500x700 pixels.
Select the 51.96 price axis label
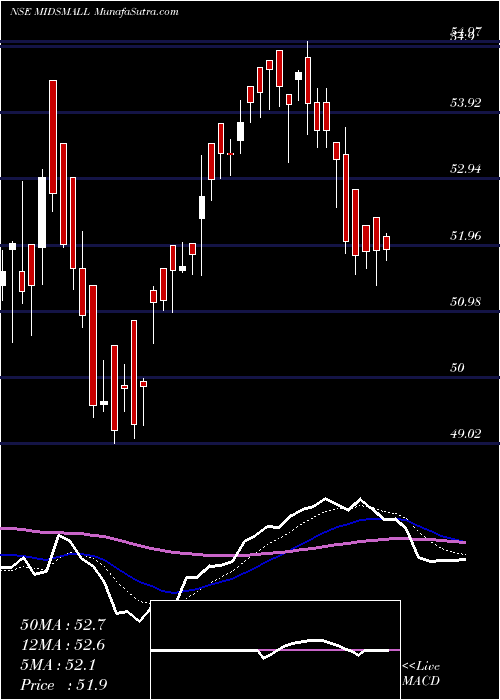point(466,235)
